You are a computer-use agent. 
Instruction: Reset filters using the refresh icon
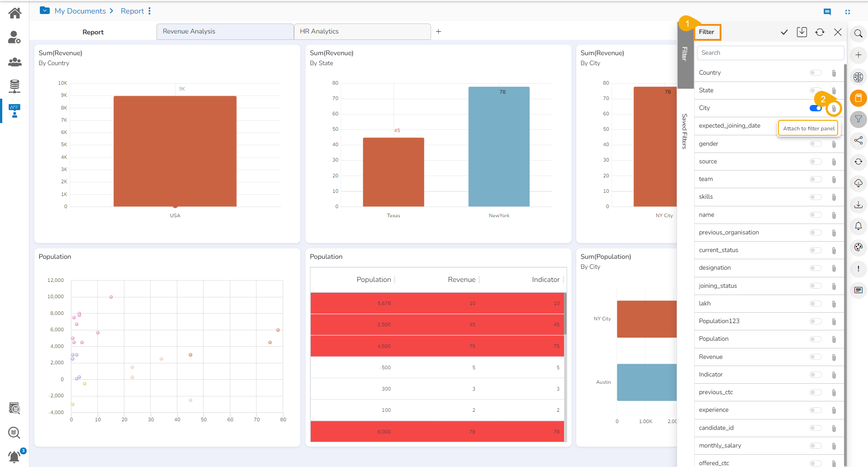click(820, 32)
